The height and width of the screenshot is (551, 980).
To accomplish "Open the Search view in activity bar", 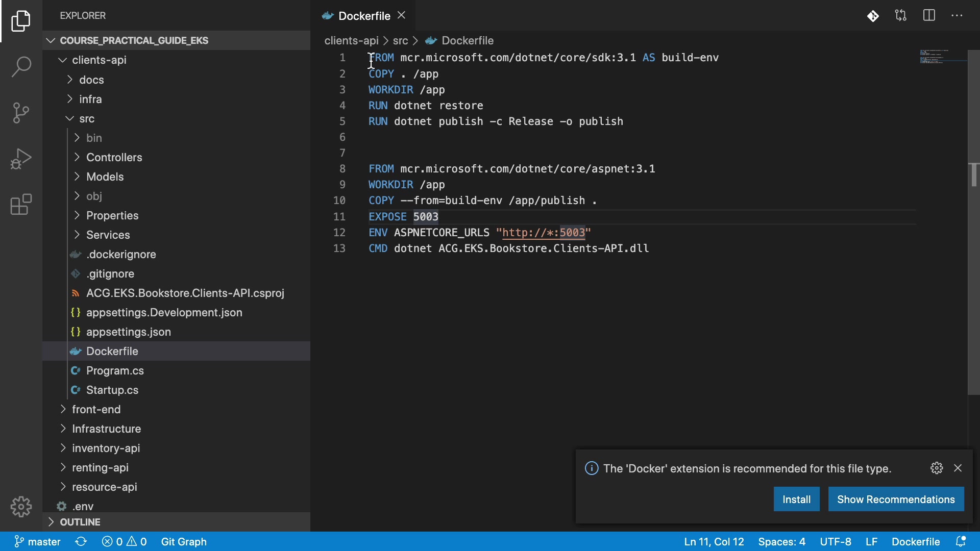I will [x=21, y=67].
